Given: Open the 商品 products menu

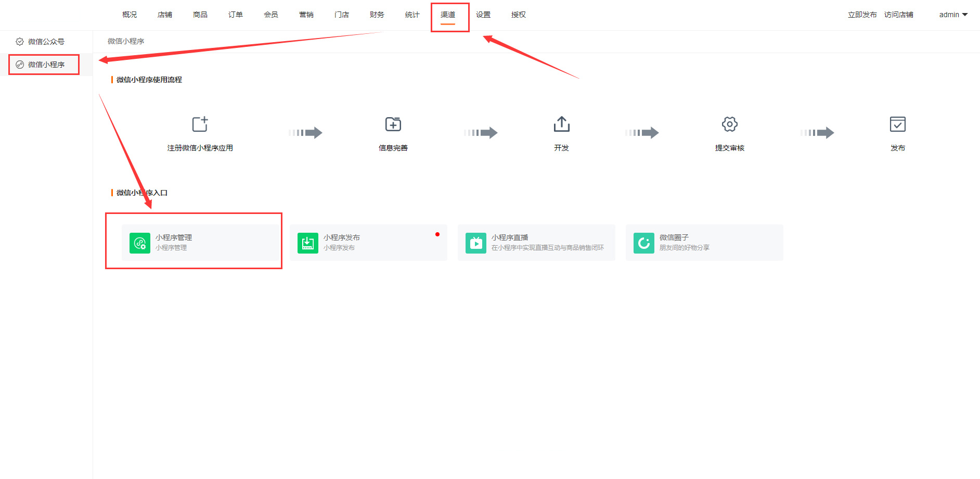Looking at the screenshot, I should [200, 15].
